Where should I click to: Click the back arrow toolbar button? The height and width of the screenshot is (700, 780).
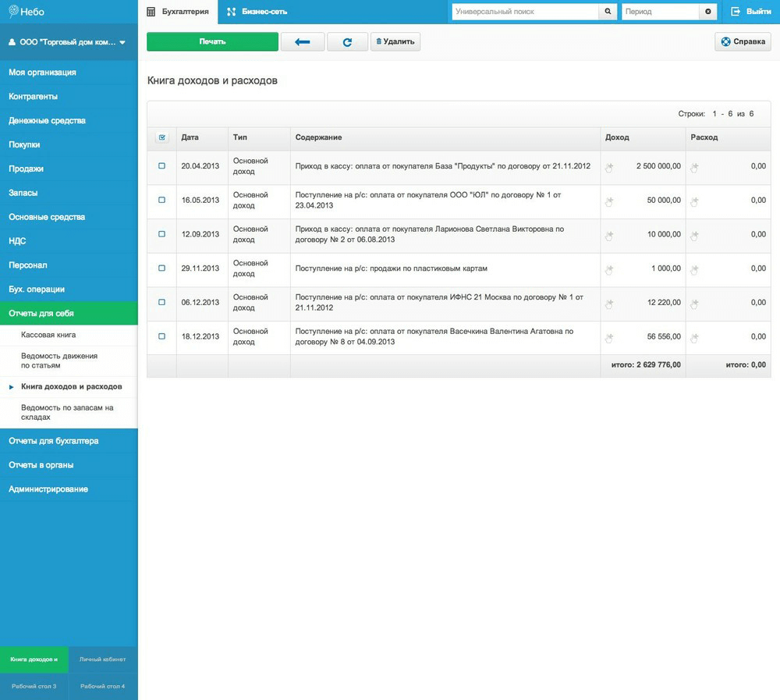click(303, 42)
